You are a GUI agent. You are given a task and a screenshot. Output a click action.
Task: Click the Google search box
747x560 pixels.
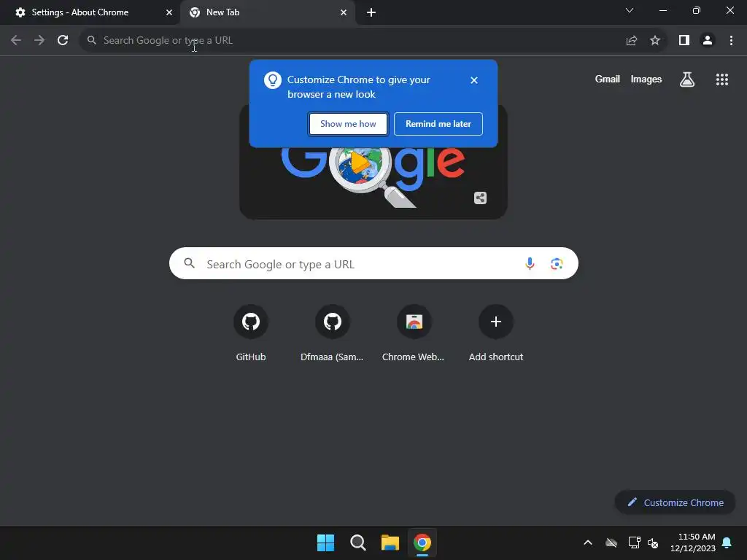pyautogui.click(x=373, y=263)
